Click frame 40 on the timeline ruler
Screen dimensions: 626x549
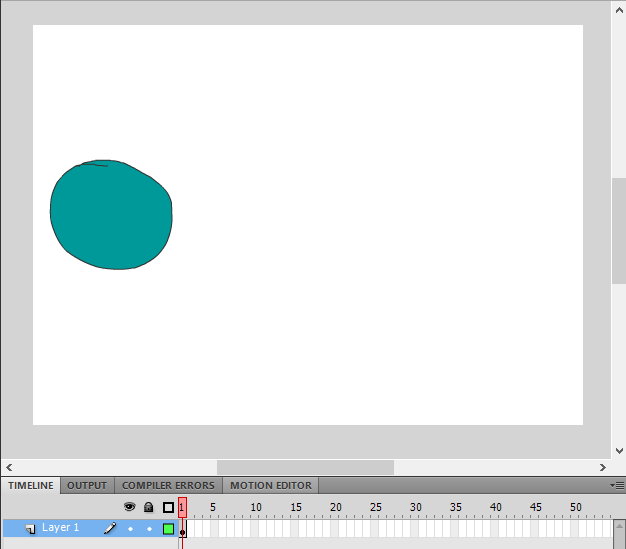[x=495, y=507]
